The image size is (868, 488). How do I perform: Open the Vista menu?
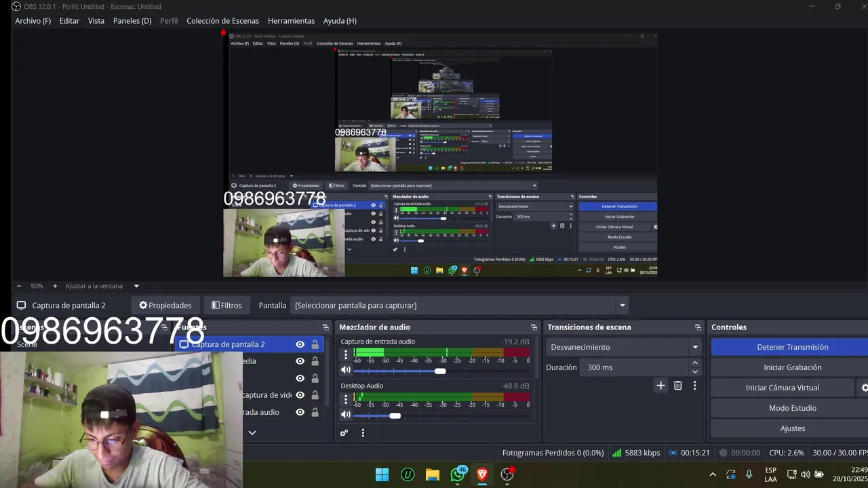click(x=96, y=21)
